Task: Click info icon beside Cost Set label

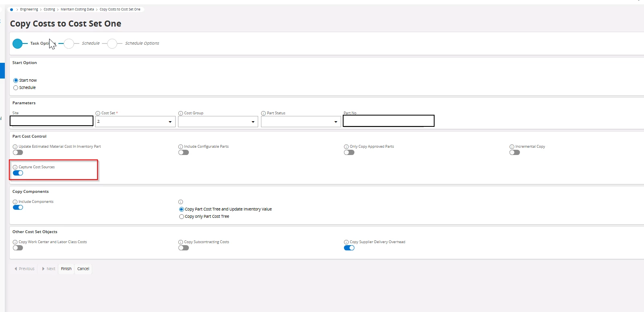Action: [98, 114]
